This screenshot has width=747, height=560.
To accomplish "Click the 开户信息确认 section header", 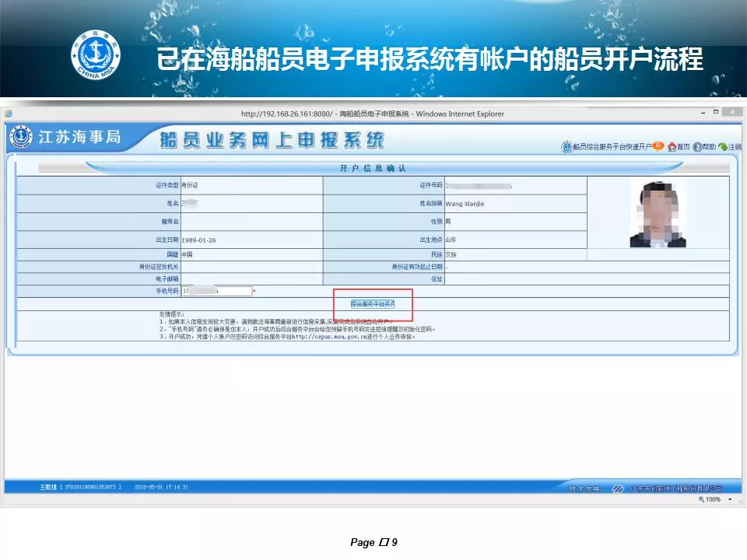I will [373, 168].
